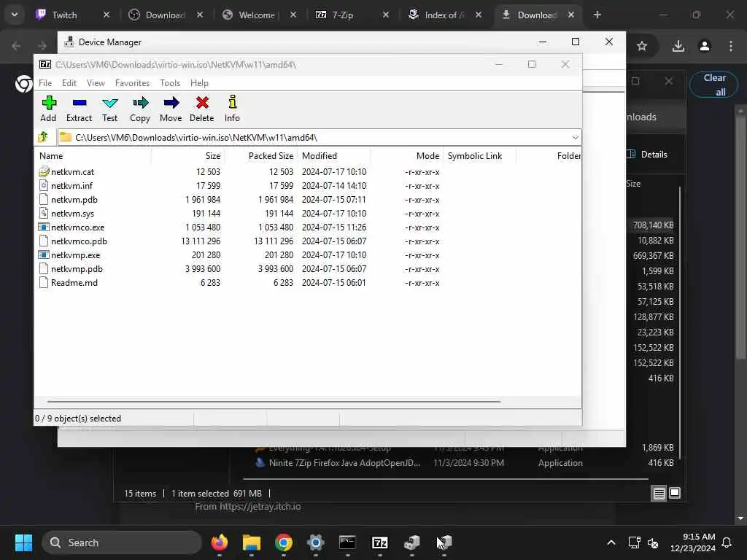Open the View menu
This screenshot has width=747, height=560.
96,83
